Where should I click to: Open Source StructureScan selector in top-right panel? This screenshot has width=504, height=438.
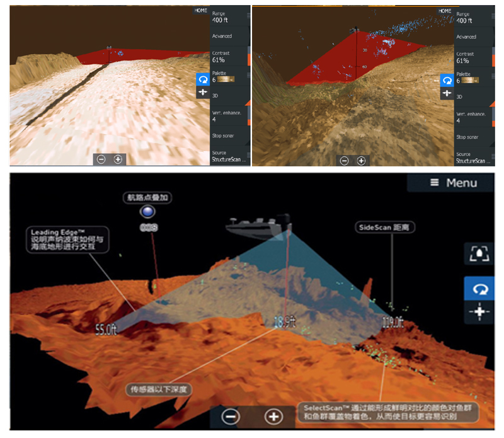click(472, 158)
